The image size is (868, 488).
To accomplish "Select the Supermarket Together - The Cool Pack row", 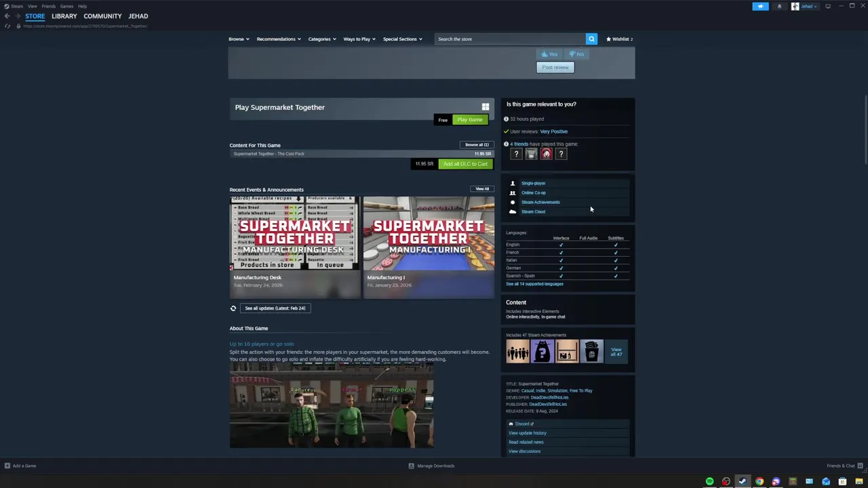I will coord(361,154).
